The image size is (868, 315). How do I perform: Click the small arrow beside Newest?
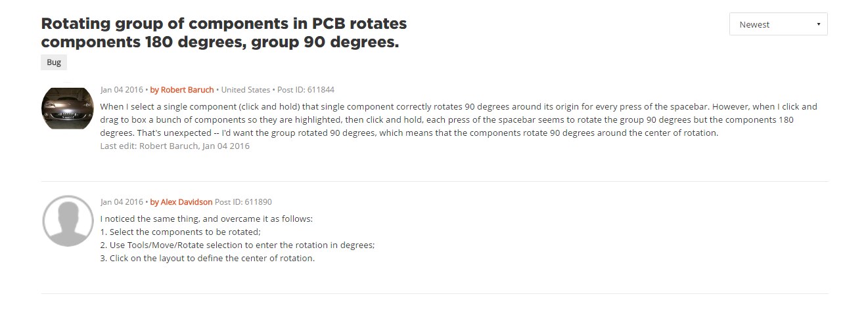[x=818, y=24]
